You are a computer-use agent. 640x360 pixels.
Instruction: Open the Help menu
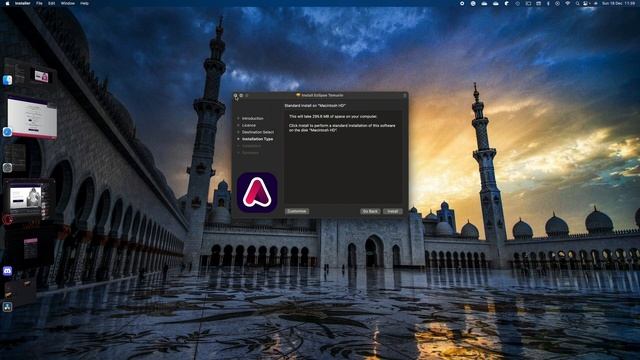(84, 3)
